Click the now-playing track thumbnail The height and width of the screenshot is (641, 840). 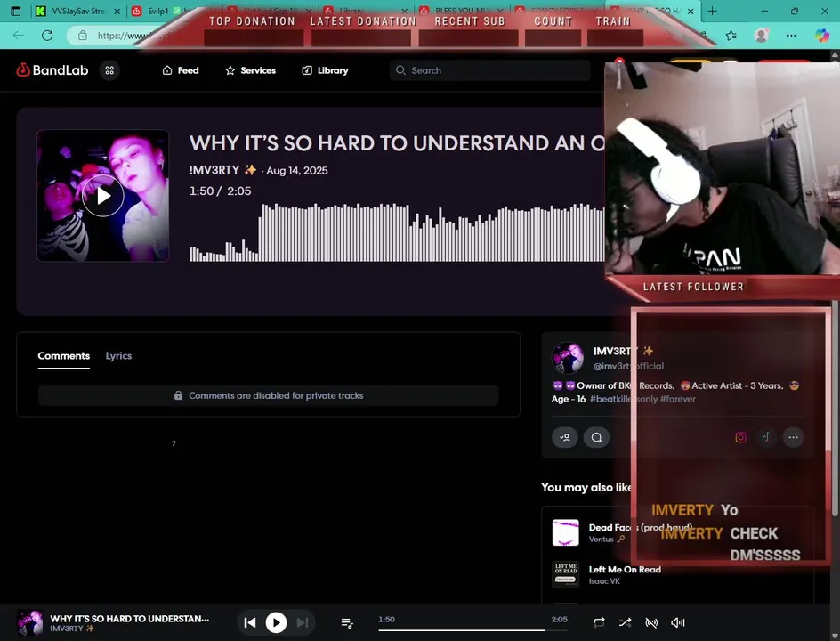point(29,623)
